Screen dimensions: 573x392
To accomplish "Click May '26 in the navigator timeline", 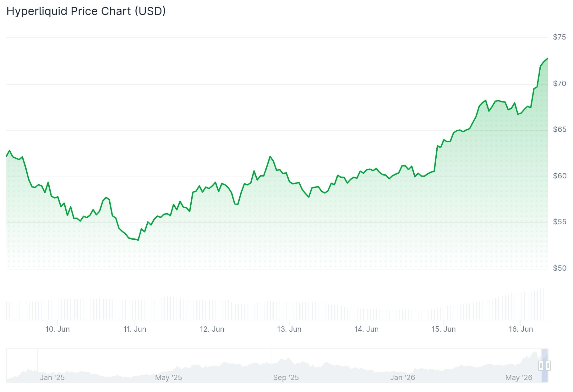I will point(519,378).
